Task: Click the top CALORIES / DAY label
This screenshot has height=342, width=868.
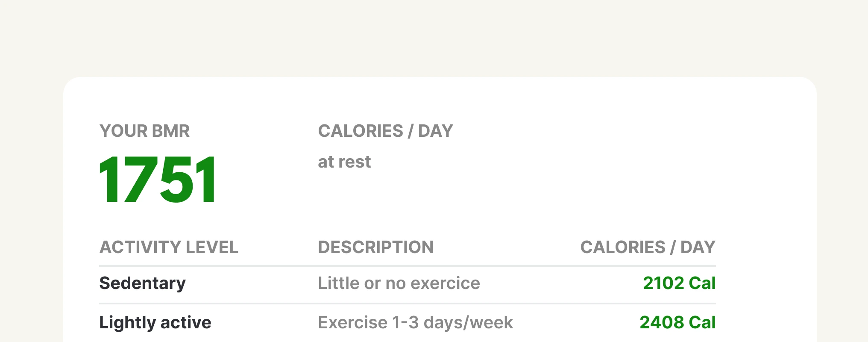Action: coord(385,131)
